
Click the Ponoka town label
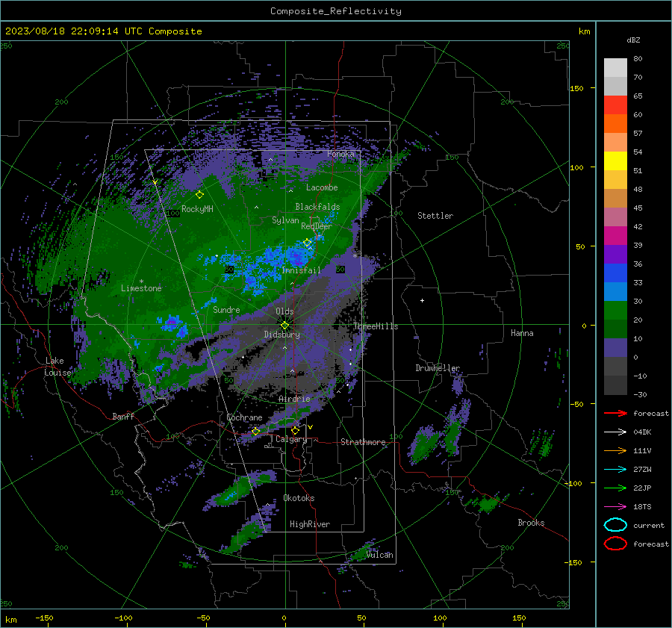pos(340,154)
